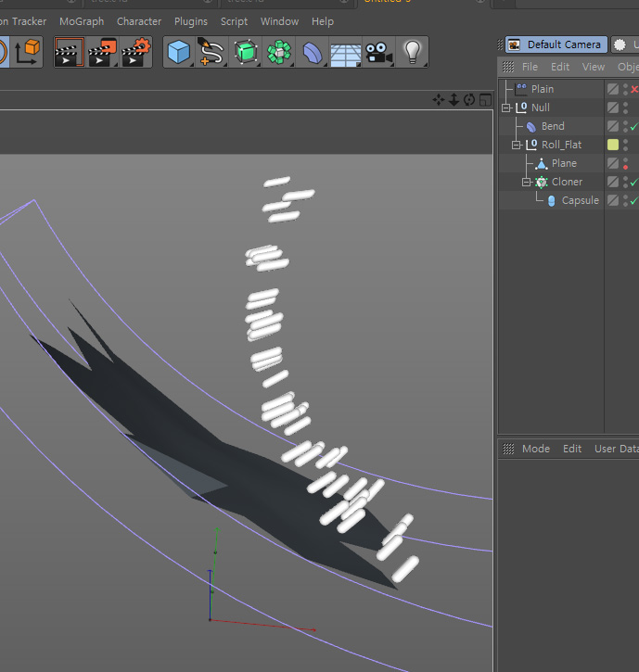Click viewport rotate camera icon
The image size is (639, 672).
tap(469, 100)
